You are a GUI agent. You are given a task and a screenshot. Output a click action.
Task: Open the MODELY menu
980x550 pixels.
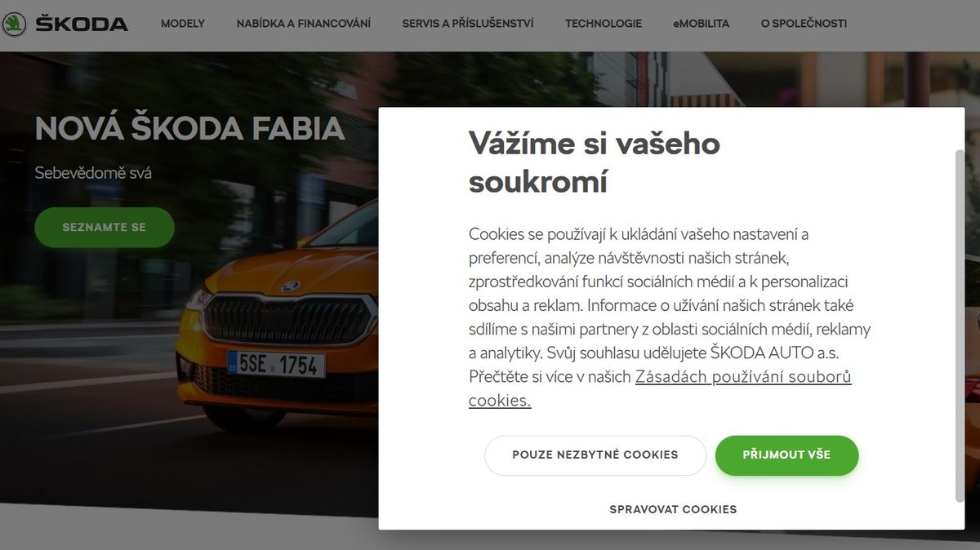click(x=183, y=24)
